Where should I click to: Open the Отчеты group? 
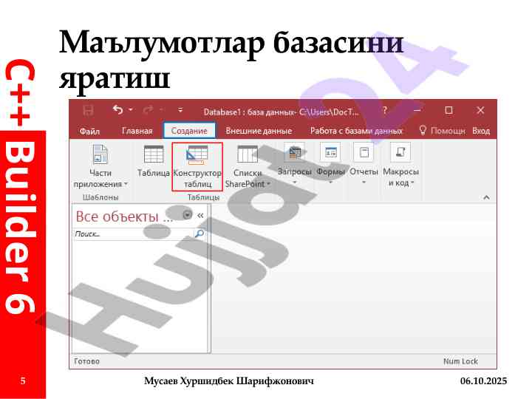pos(363,163)
